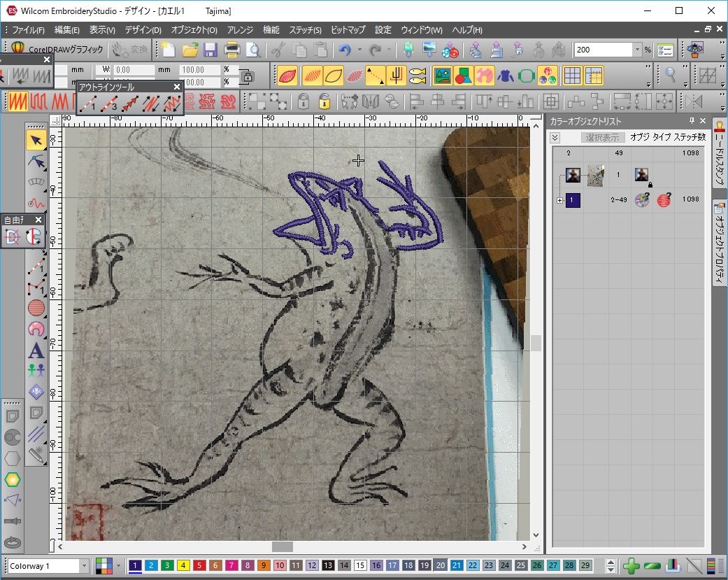Open print preview magnifier icon

(253, 50)
